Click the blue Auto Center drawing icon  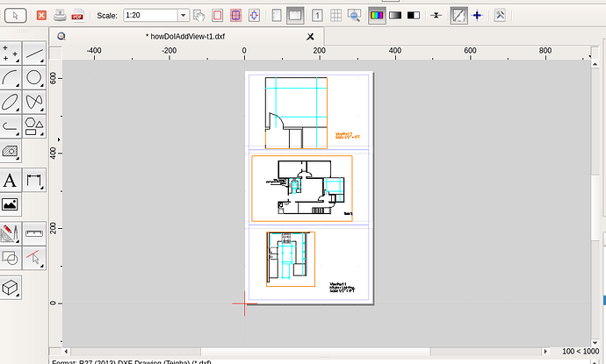254,16
